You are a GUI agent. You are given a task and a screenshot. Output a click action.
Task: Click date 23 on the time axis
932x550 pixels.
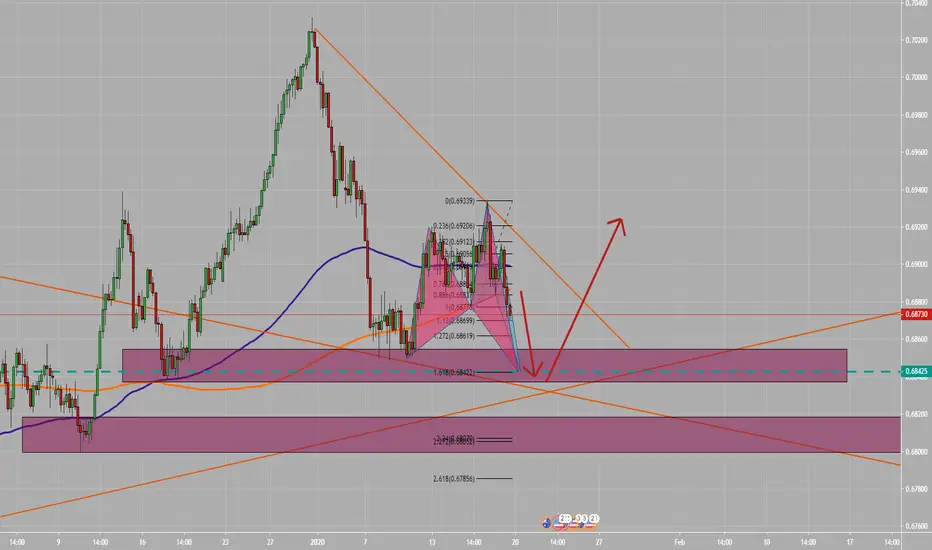(225, 542)
